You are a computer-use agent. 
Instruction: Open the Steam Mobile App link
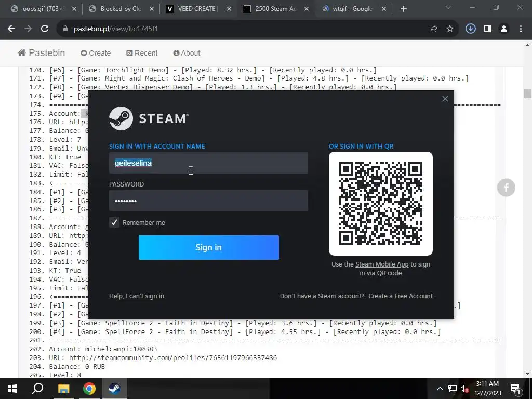pyautogui.click(x=382, y=264)
